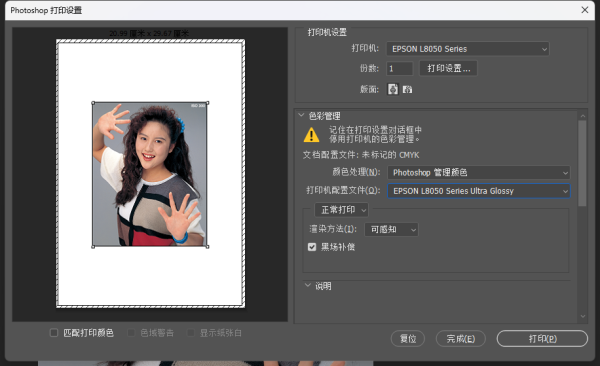Collapse the 说明 section
Screen dimensions: 600x366
click(x=308, y=285)
